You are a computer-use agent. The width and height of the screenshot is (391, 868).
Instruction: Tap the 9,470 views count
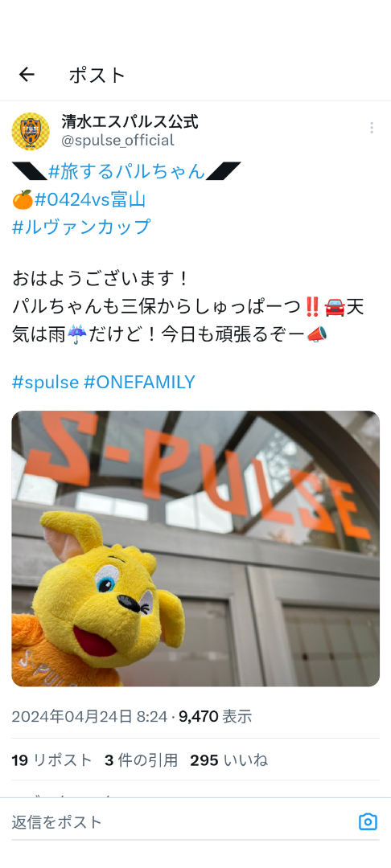216,717
